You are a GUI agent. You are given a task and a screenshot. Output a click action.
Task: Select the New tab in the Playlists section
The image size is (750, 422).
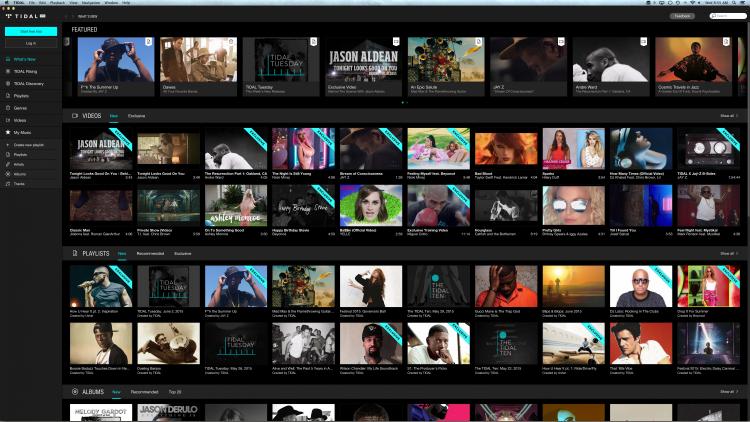point(122,254)
